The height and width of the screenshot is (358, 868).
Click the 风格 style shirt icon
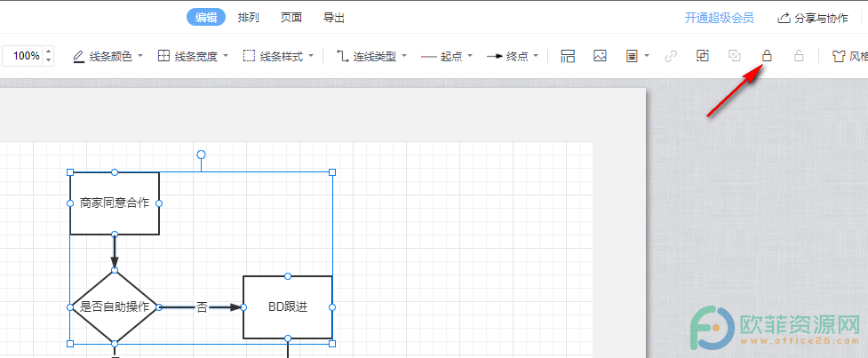(x=840, y=56)
